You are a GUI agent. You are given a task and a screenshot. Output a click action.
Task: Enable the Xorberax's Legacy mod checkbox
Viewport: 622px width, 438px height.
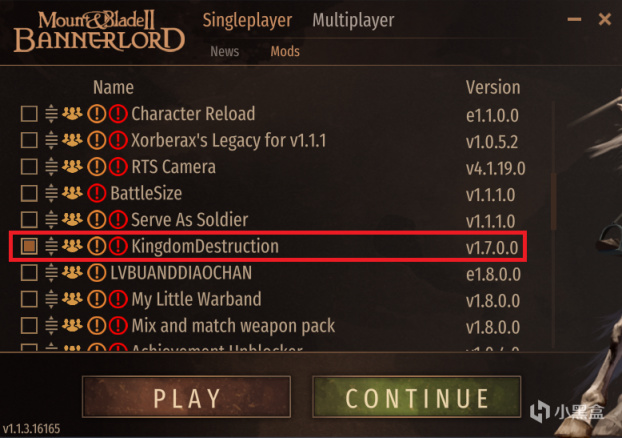[x=29, y=140]
